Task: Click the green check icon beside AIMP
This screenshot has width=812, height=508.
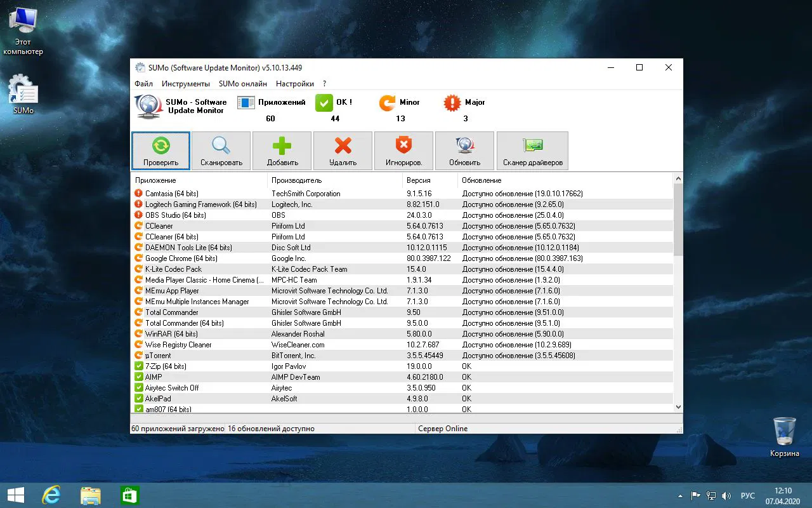Action: click(x=139, y=377)
